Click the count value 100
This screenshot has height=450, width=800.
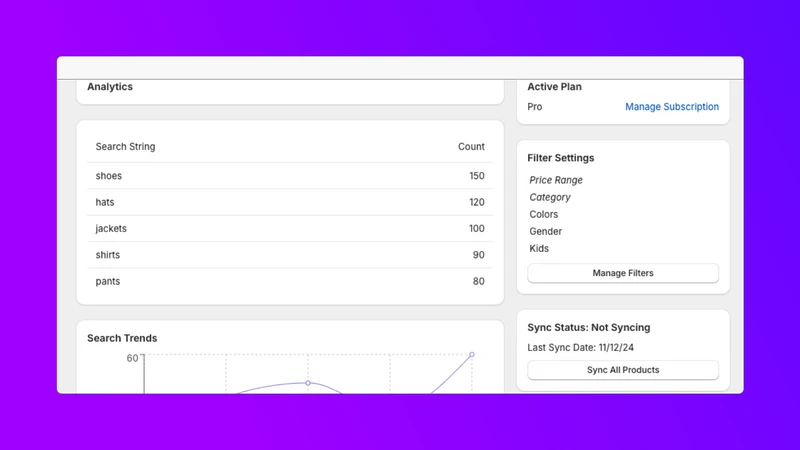pos(477,229)
